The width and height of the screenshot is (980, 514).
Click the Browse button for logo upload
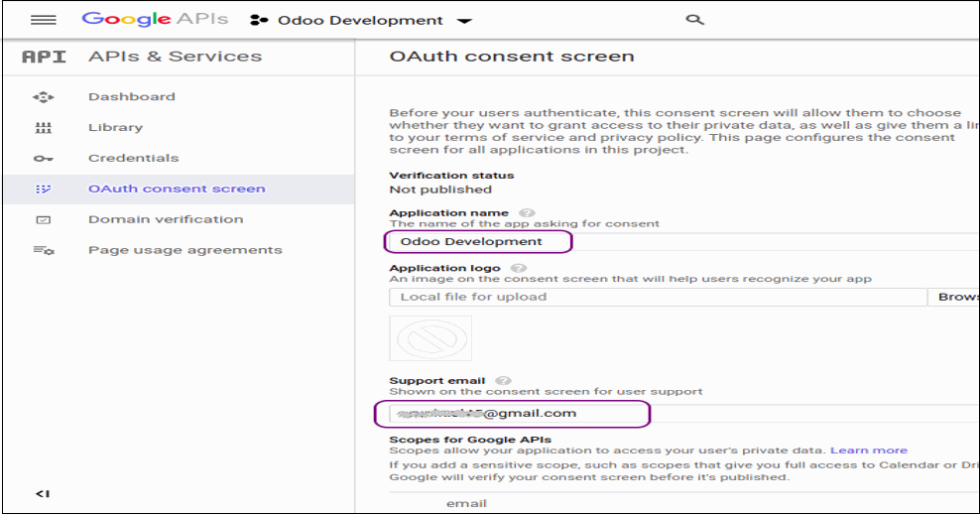(x=954, y=297)
